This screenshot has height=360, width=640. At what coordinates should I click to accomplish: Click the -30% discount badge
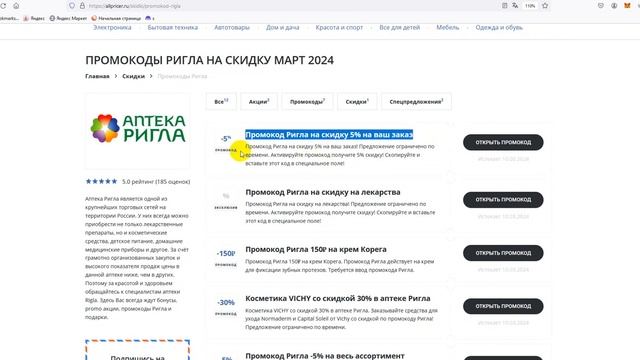pos(226,302)
